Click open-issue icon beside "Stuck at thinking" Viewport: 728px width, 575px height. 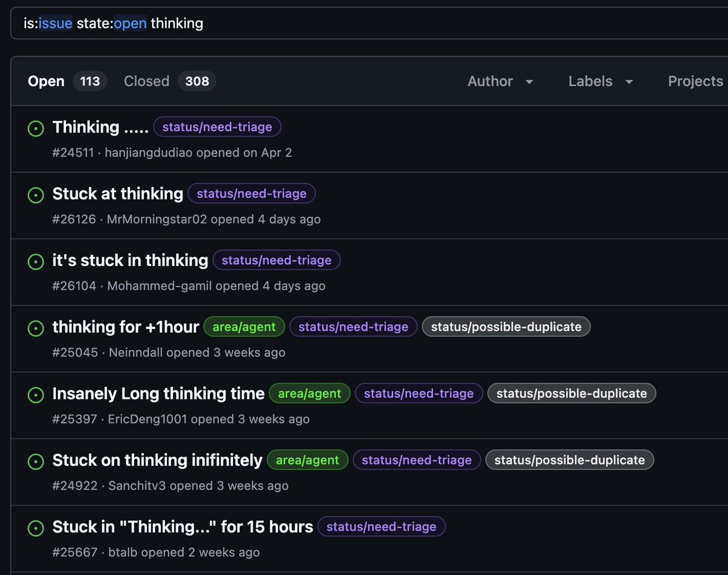click(36, 195)
